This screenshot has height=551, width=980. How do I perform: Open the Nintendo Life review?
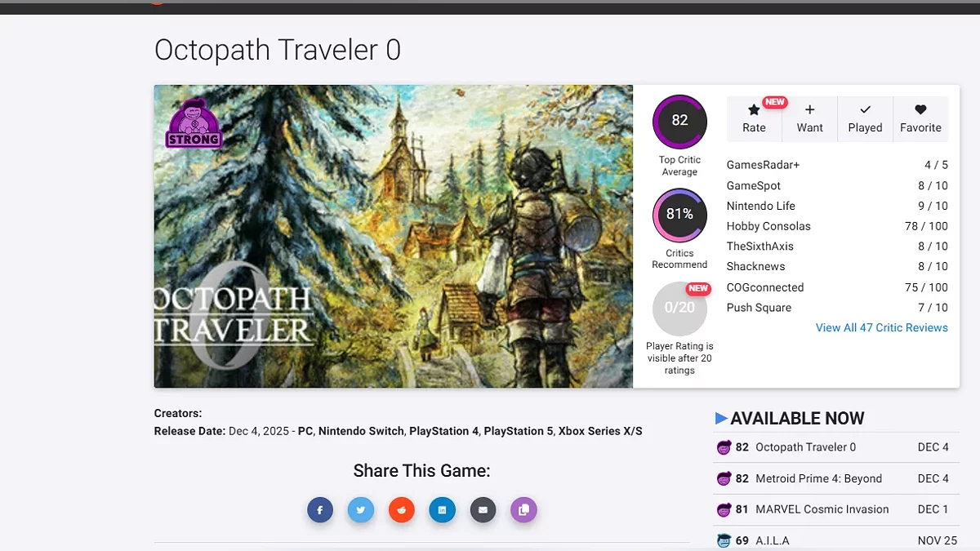(761, 206)
